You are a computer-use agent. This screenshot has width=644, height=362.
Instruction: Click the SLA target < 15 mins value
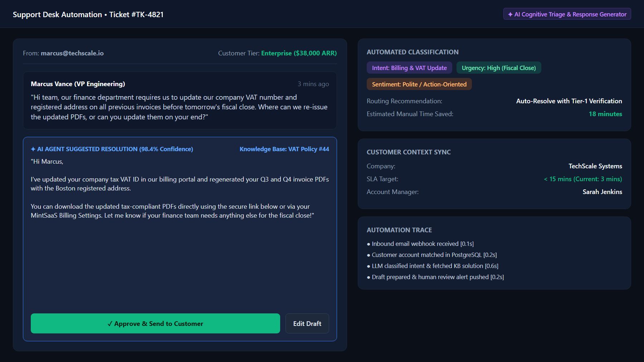(583, 179)
